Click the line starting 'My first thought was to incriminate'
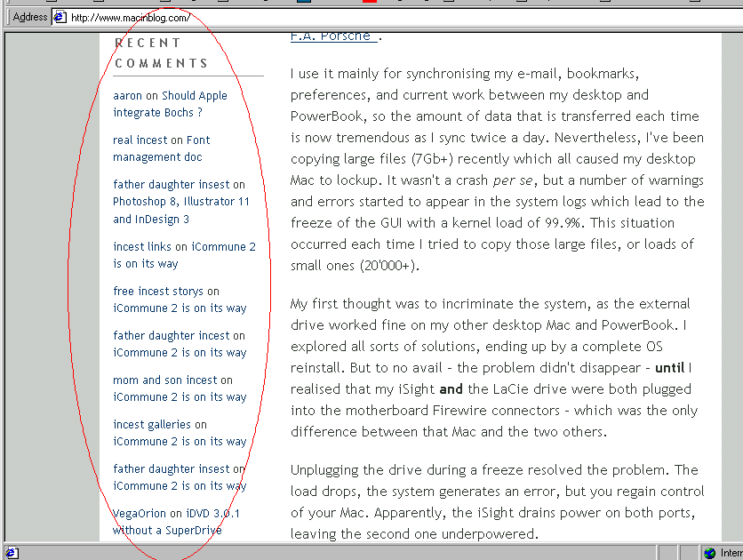 tap(490, 304)
